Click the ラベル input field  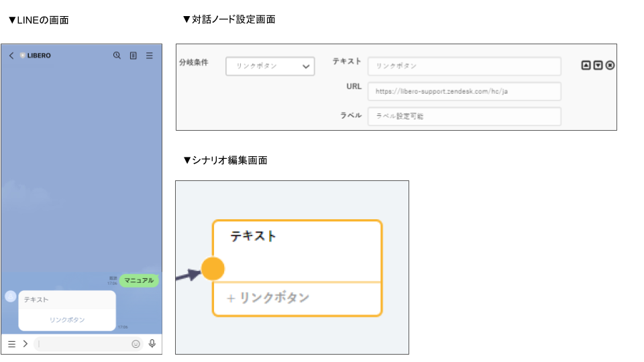(464, 117)
